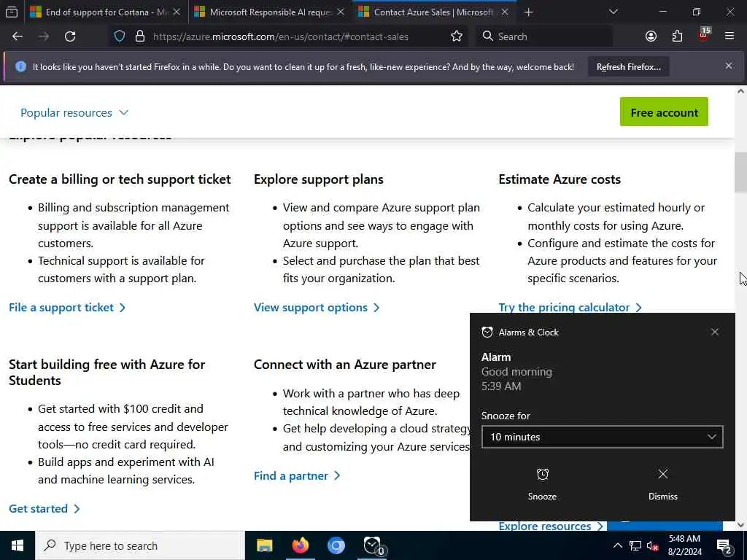Viewport: 747px width, 560px height.
Task: Open File Explorer from the taskbar
Action: click(264, 545)
